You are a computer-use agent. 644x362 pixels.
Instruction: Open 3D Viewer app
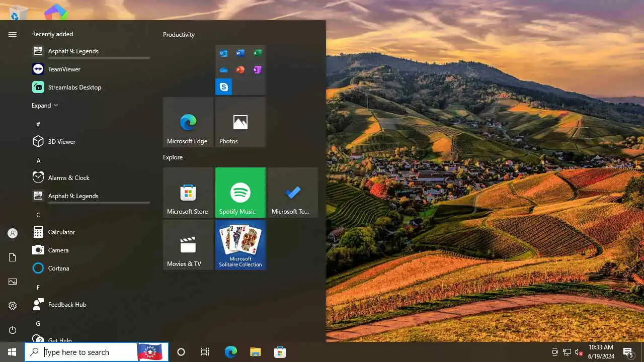click(91, 141)
